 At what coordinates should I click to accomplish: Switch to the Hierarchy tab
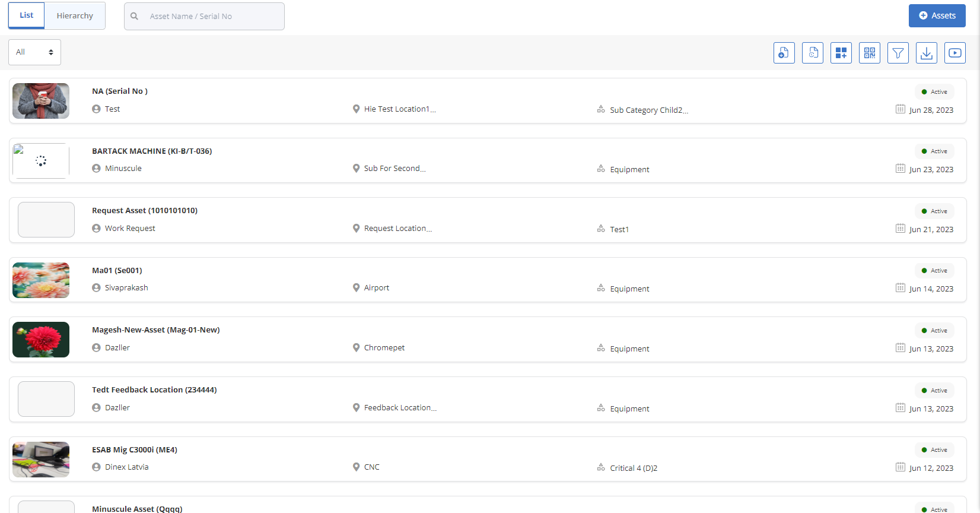75,15
